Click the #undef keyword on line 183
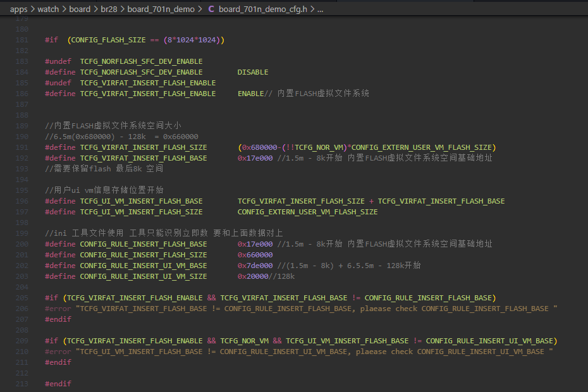The image size is (588, 392). (58, 61)
